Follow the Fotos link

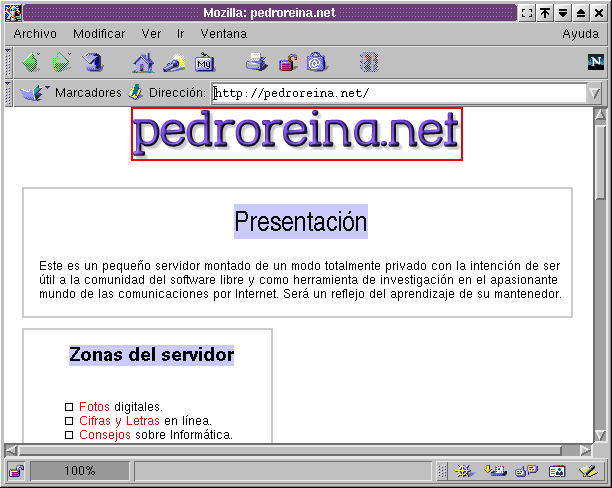point(95,407)
